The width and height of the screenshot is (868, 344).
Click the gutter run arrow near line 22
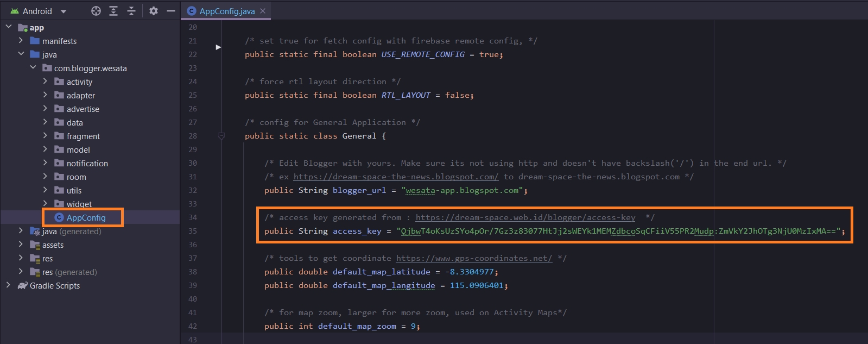tap(218, 47)
